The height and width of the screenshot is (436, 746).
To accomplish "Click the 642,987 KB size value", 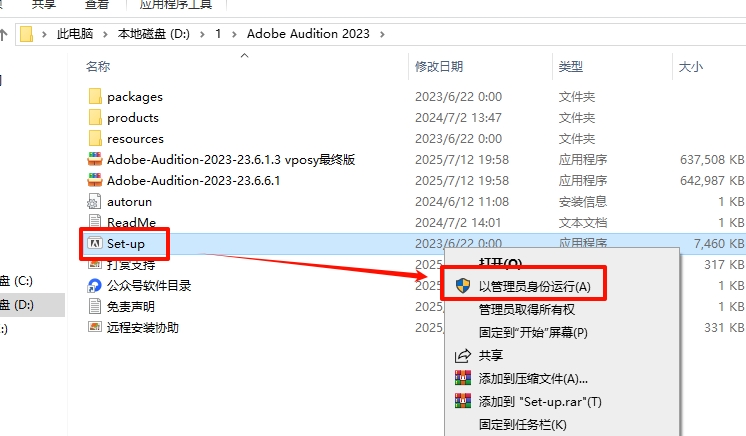I will (712, 180).
